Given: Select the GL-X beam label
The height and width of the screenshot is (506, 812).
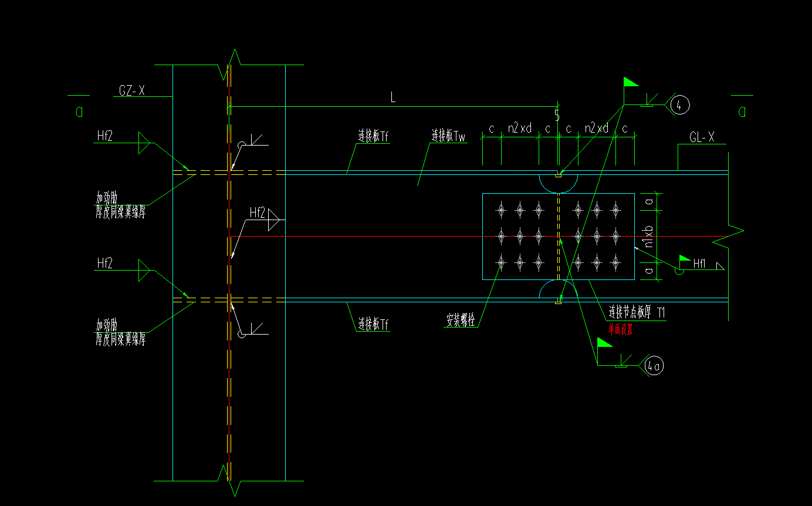Looking at the screenshot, I should point(702,138).
